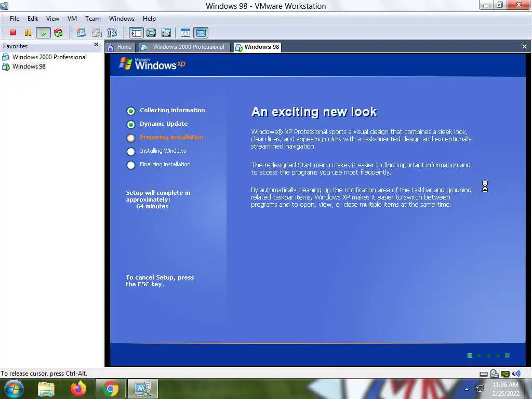The image size is (532, 399).
Task: Click the VMware window title bar icon
Action: [4, 6]
